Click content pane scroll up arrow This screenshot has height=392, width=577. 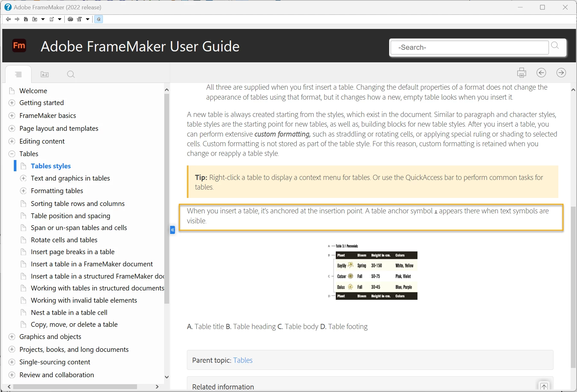tap(573, 90)
